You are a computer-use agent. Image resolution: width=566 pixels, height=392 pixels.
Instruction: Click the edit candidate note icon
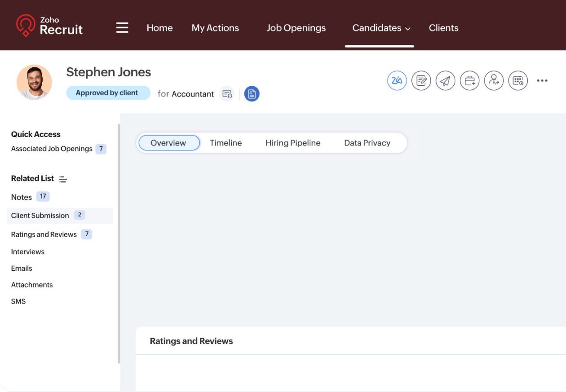(421, 81)
